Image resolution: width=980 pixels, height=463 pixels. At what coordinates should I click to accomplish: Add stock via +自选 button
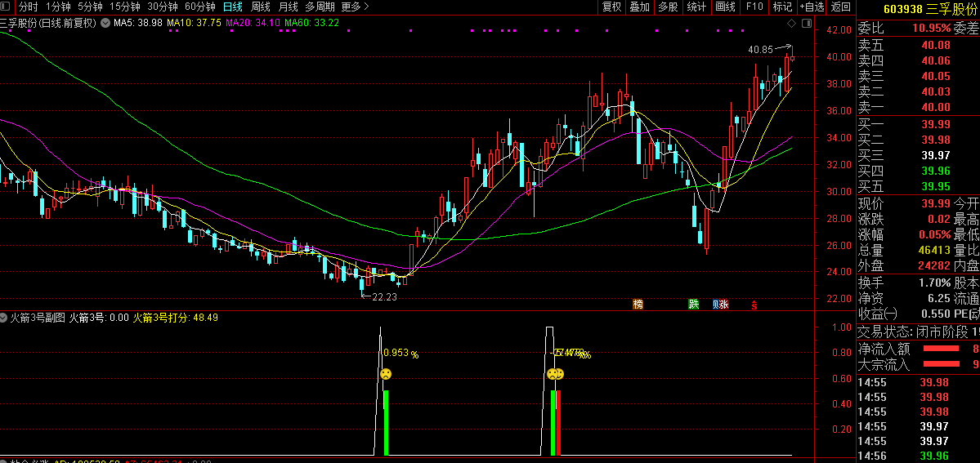(811, 7)
